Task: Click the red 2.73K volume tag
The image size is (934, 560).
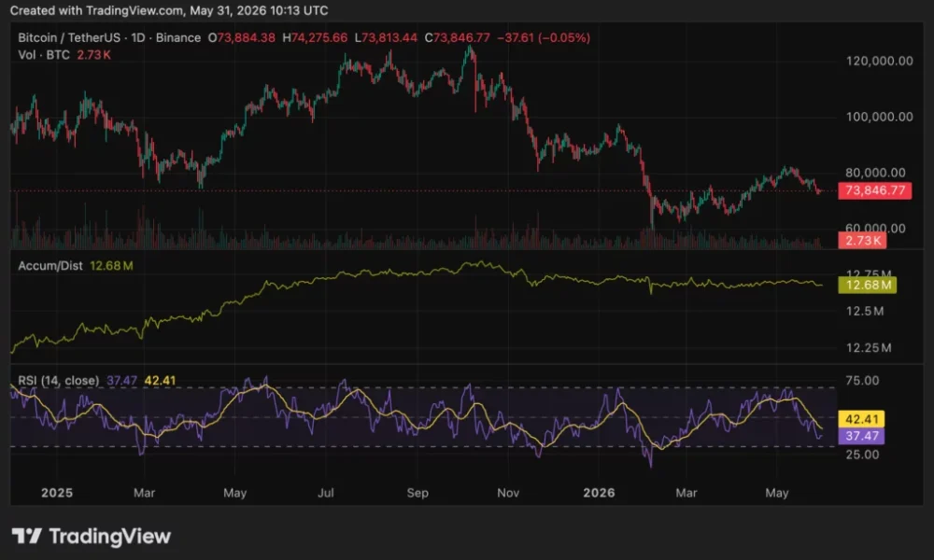Action: pos(862,241)
